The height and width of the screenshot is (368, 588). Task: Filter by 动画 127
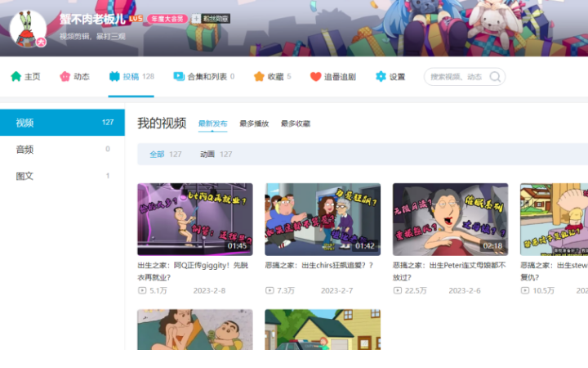point(216,154)
